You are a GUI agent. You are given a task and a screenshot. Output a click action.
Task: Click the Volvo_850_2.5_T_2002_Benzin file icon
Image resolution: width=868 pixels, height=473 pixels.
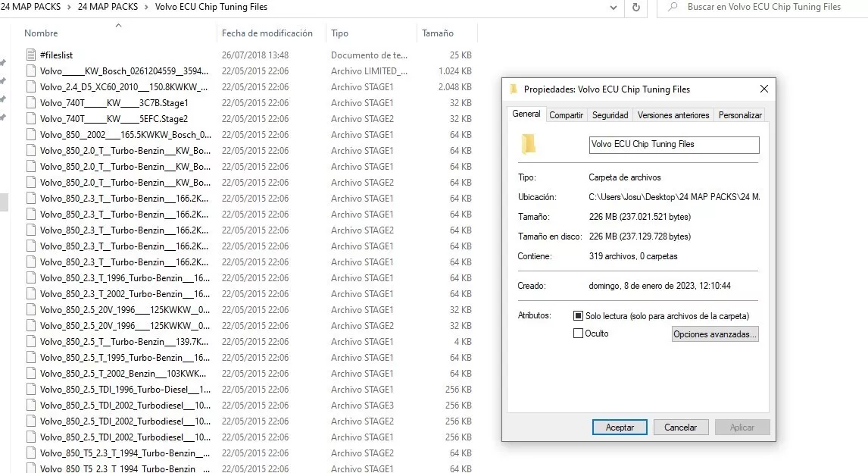(31, 374)
